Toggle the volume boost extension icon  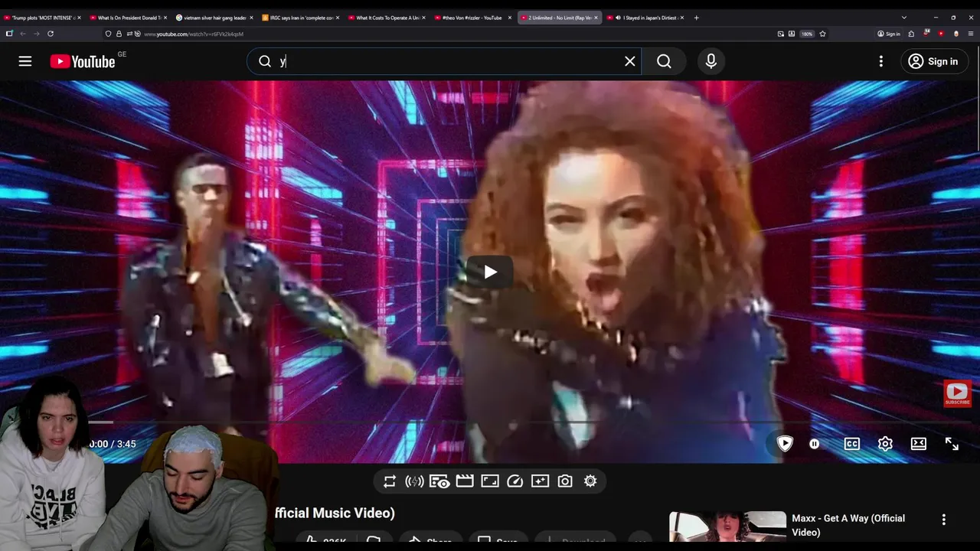(x=414, y=481)
